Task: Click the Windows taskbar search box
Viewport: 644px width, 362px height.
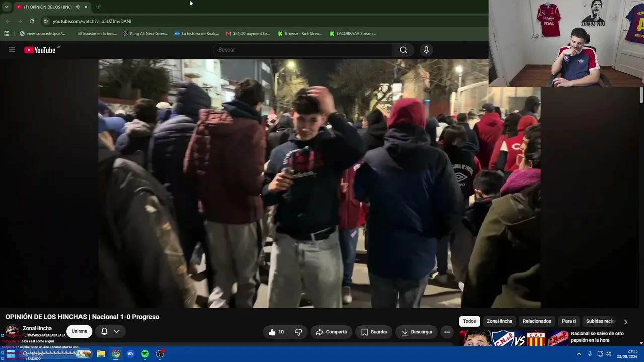Action: [x=55, y=354]
